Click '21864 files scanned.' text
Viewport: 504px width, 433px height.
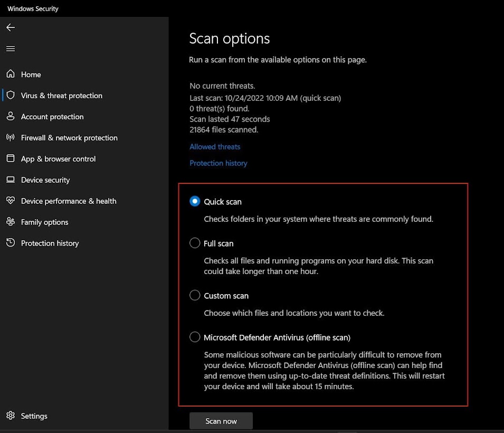224,130
